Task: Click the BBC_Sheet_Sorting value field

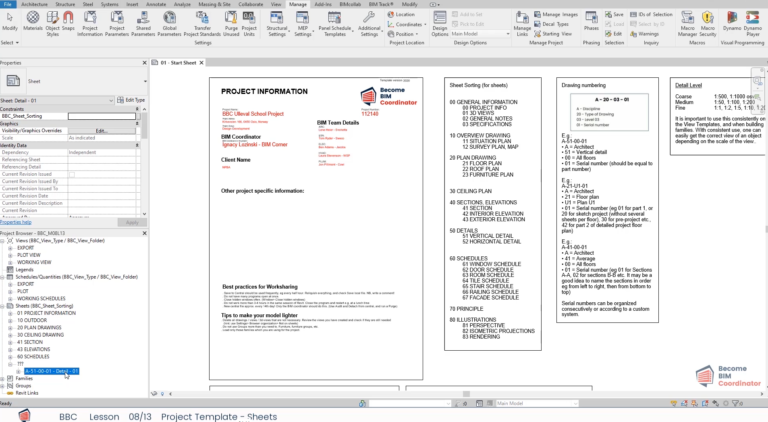Action: coord(102,116)
